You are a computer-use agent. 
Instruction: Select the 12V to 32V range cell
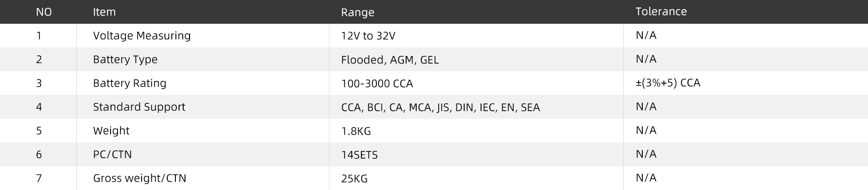pyautogui.click(x=368, y=36)
